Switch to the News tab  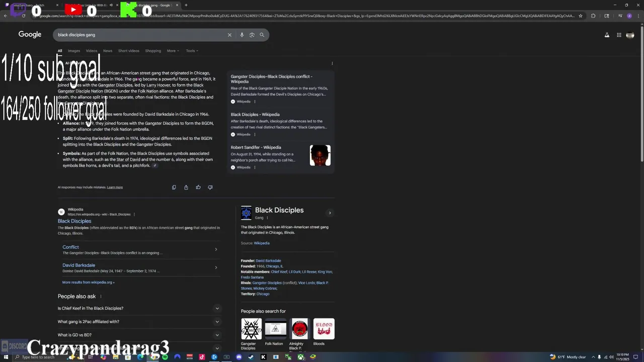(108, 51)
